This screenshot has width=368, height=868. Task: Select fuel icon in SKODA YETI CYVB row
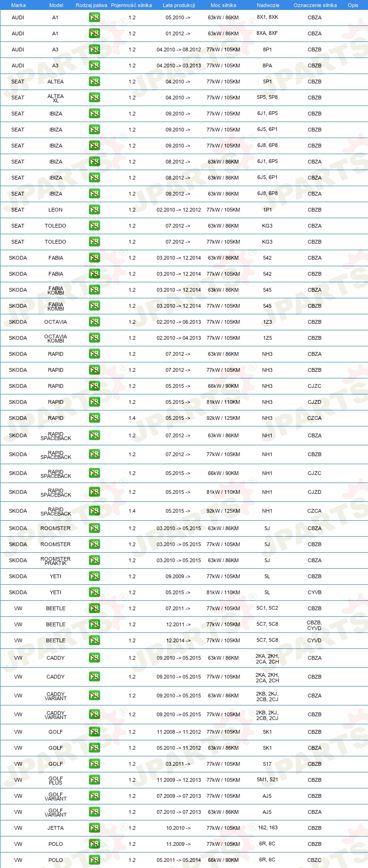click(94, 592)
